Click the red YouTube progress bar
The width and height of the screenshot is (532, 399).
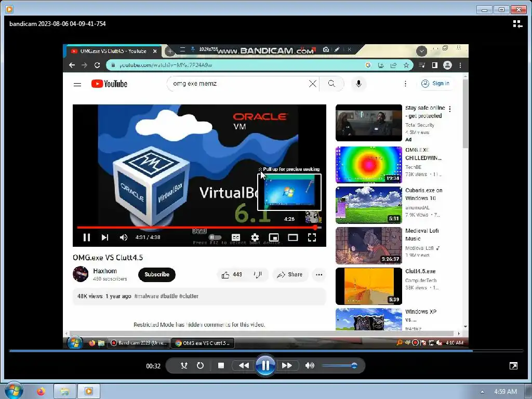[199, 228]
